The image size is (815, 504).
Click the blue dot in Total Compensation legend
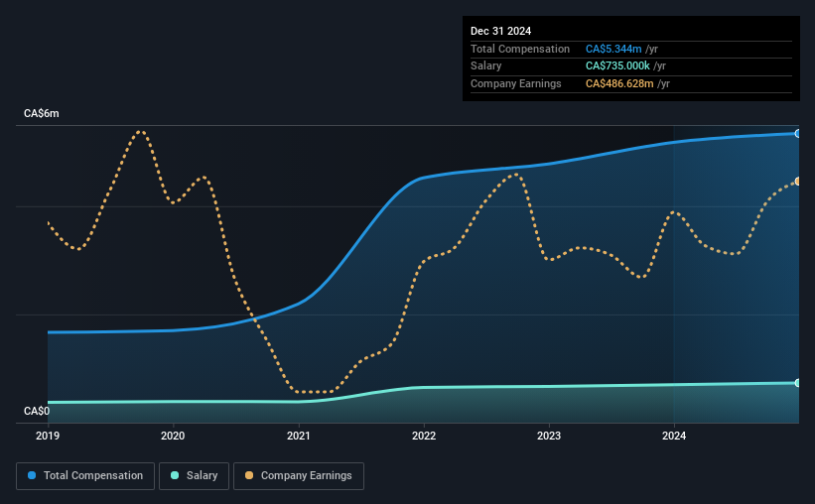pyautogui.click(x=32, y=475)
